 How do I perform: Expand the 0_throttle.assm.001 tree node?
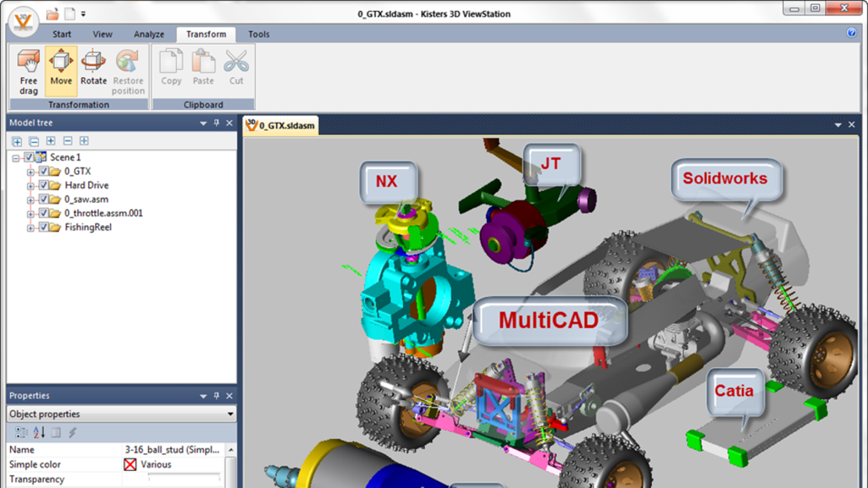pos(30,214)
